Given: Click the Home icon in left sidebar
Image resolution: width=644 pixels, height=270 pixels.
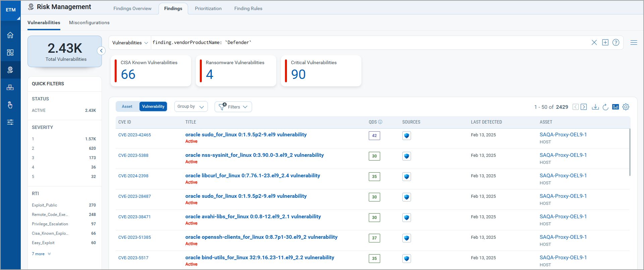Looking at the screenshot, I should (x=10, y=35).
